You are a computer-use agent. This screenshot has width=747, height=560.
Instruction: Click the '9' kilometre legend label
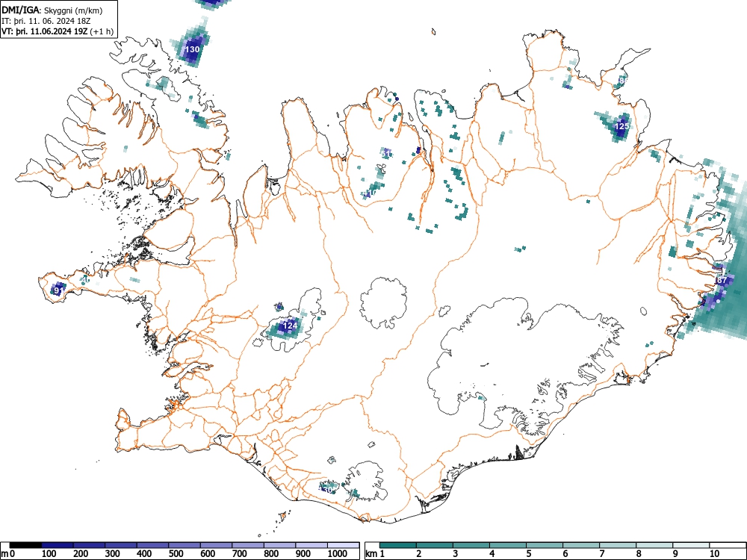675,554
